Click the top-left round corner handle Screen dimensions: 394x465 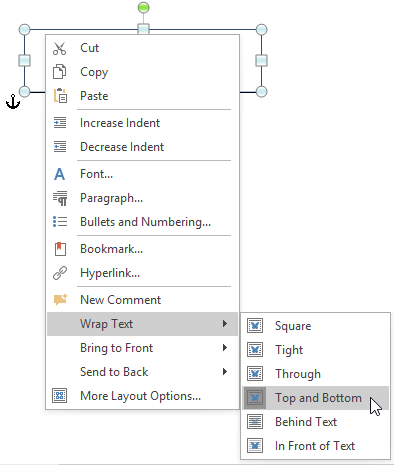point(24,29)
